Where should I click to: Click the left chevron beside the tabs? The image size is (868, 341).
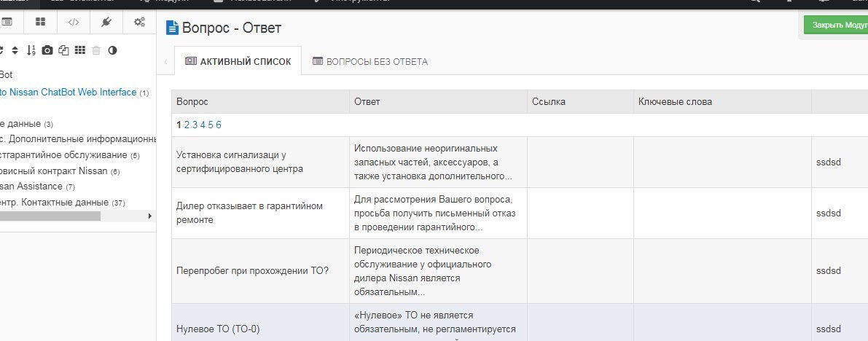[165, 62]
